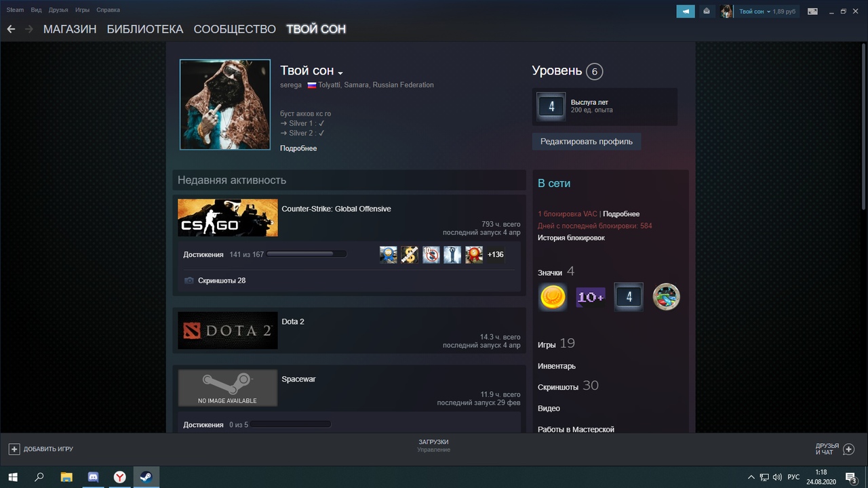The image size is (868, 488).
Task: Click the forward navigation arrow
Action: (29, 29)
